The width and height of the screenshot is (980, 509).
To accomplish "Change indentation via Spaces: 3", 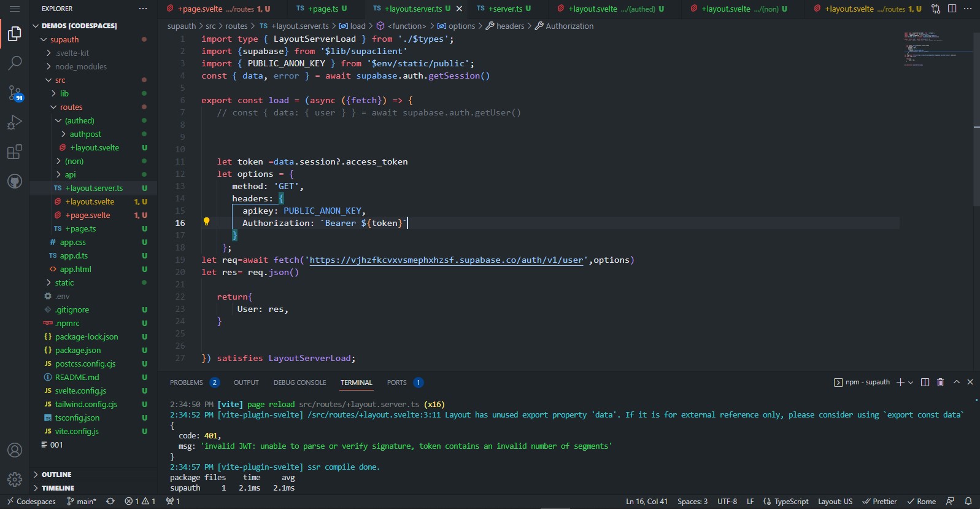I will click(x=692, y=502).
